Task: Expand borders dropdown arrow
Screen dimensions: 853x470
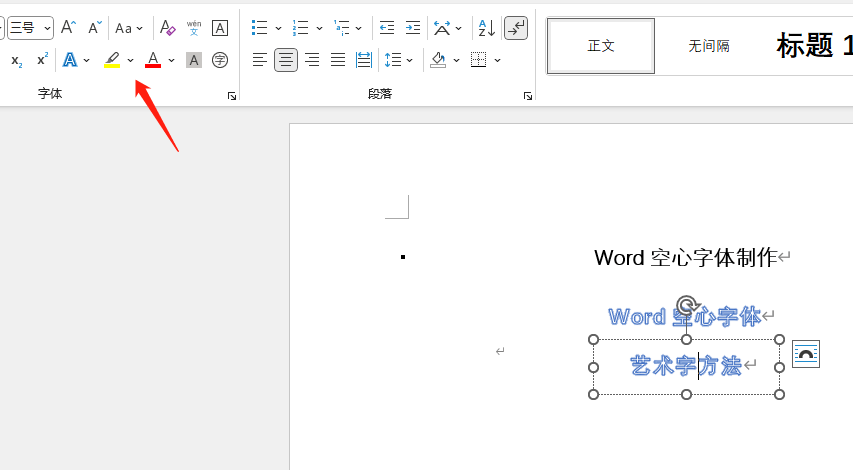Action: (x=497, y=60)
